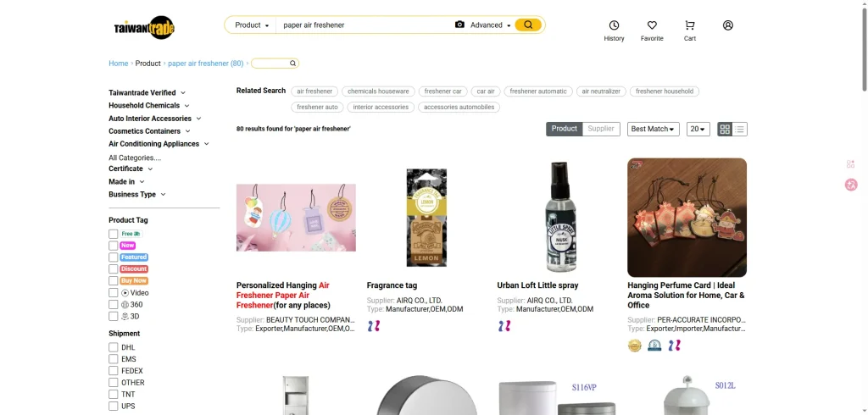Open the History clock icon
The height and width of the screenshot is (415, 868).
point(614,25)
